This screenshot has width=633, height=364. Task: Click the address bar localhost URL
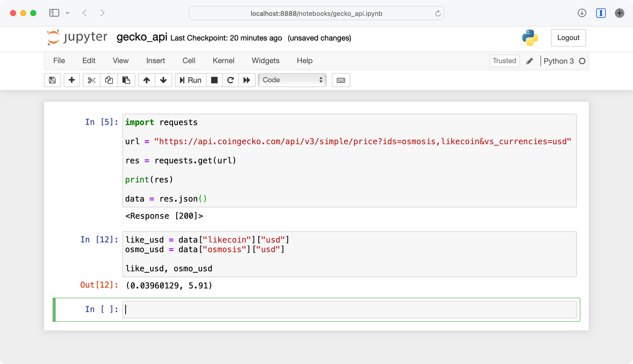(316, 13)
